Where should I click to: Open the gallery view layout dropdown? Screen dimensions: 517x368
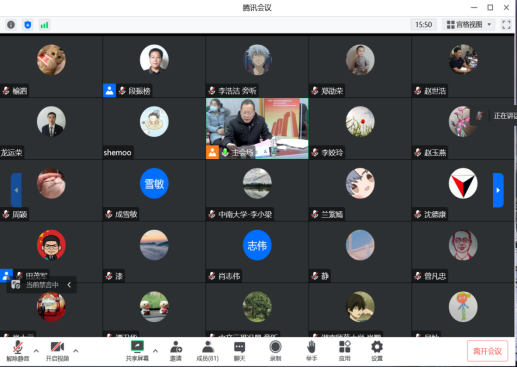click(x=469, y=25)
